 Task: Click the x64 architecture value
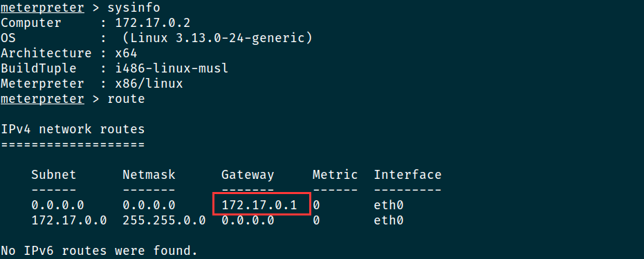pyautogui.click(x=126, y=53)
